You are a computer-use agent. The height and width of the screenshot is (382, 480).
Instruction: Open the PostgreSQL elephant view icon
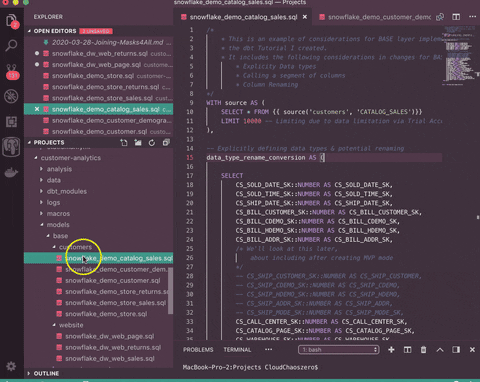11,147
